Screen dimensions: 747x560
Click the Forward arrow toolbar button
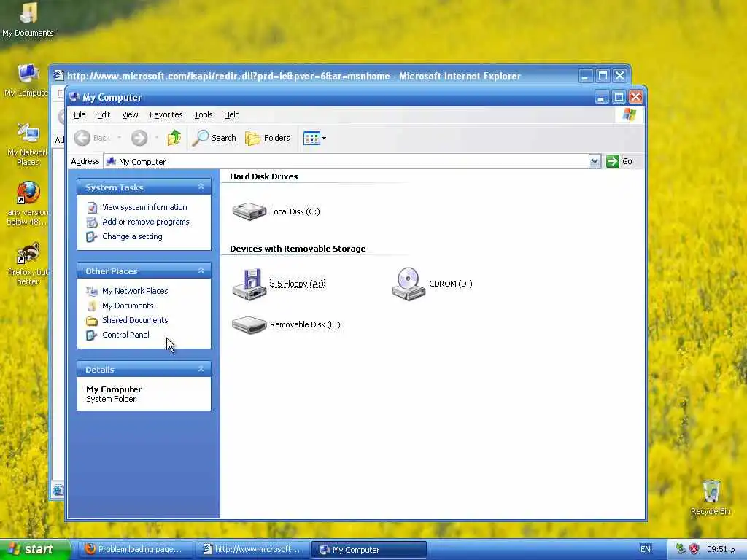pyautogui.click(x=139, y=138)
